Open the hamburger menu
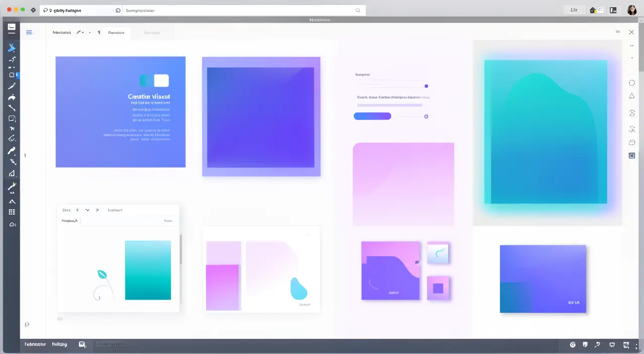The height and width of the screenshot is (354, 644). (x=29, y=32)
